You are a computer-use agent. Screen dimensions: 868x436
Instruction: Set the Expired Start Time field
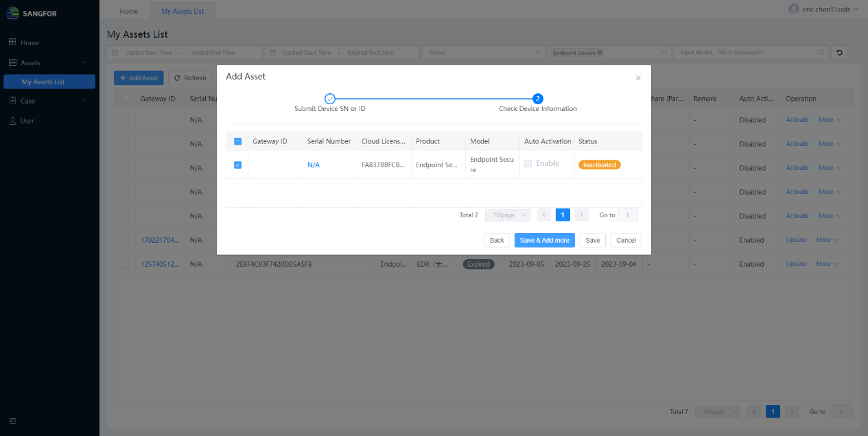point(306,53)
